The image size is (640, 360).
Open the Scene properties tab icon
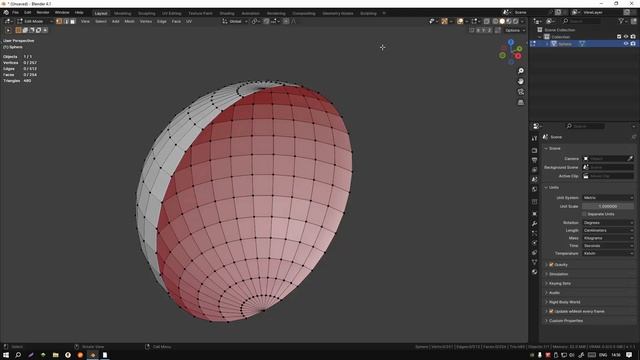pyautogui.click(x=534, y=180)
